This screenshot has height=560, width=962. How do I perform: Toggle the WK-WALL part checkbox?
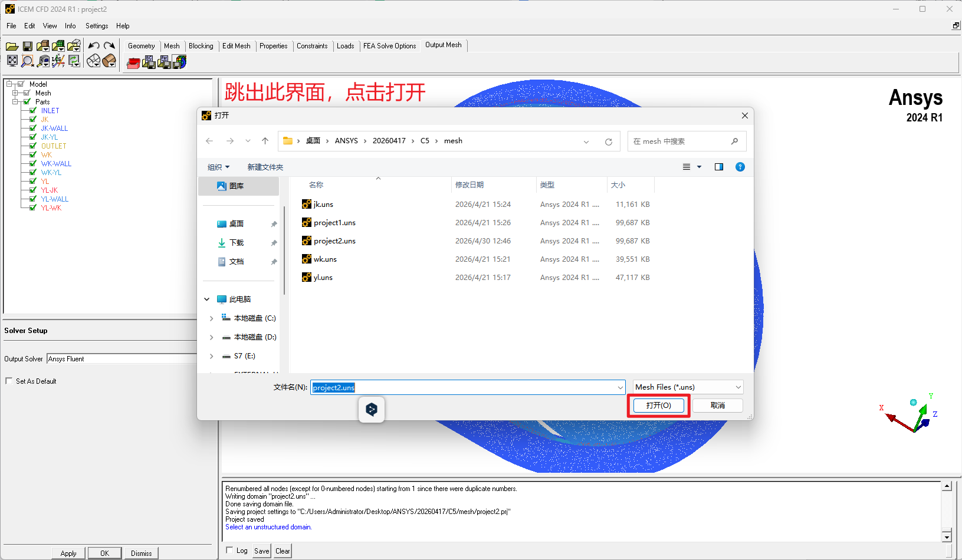[x=33, y=163]
